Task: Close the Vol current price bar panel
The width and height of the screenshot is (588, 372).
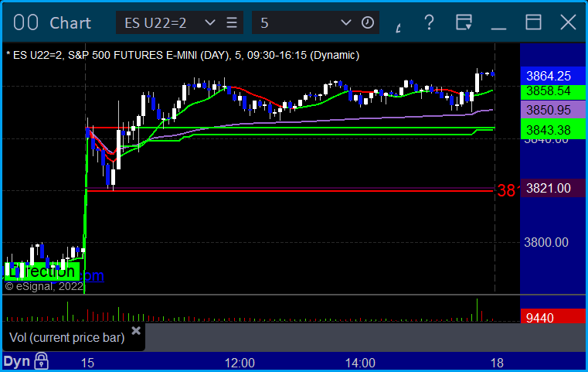Action: coord(136,331)
